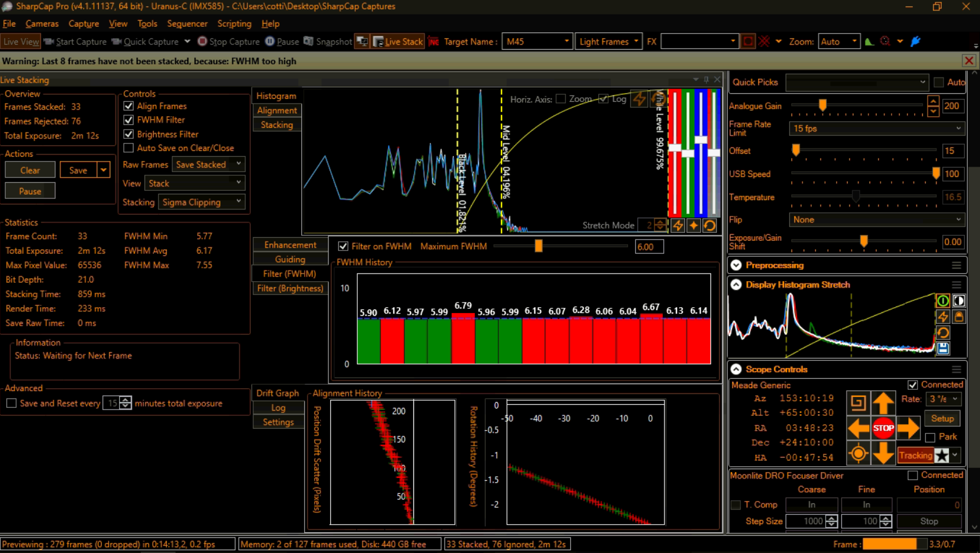Viewport: 980px width, 553px height.
Task: Slew the telescope down with the down arrow
Action: 883,454
